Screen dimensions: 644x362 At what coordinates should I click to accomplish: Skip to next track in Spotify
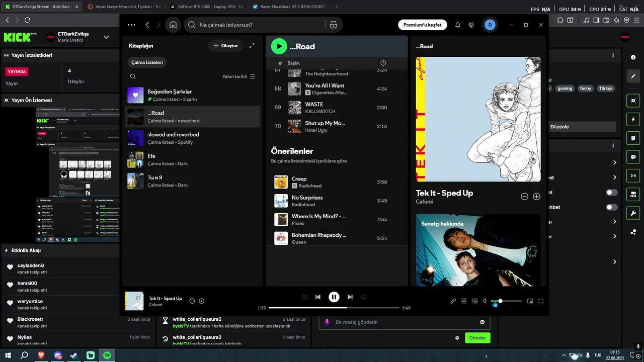(x=350, y=297)
